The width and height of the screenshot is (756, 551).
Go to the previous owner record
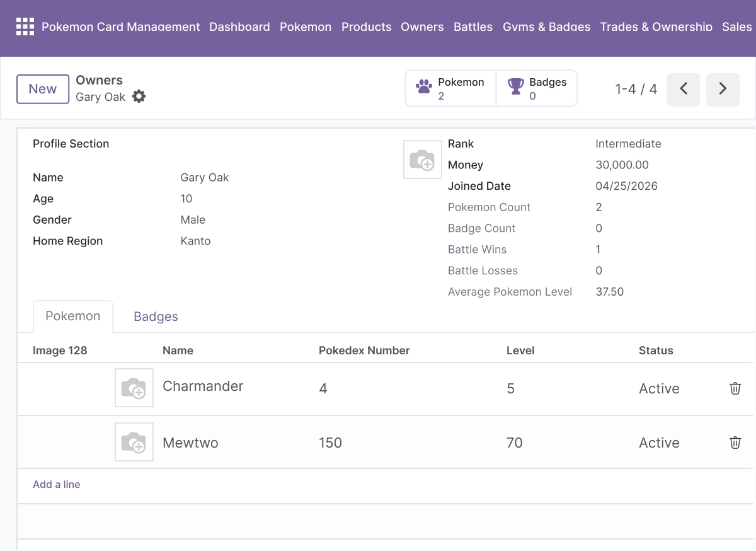click(684, 89)
